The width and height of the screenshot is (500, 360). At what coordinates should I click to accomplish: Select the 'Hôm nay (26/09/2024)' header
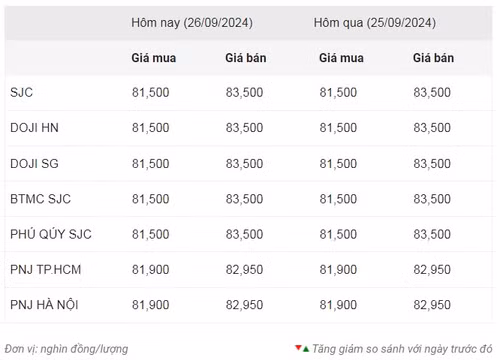click(192, 23)
